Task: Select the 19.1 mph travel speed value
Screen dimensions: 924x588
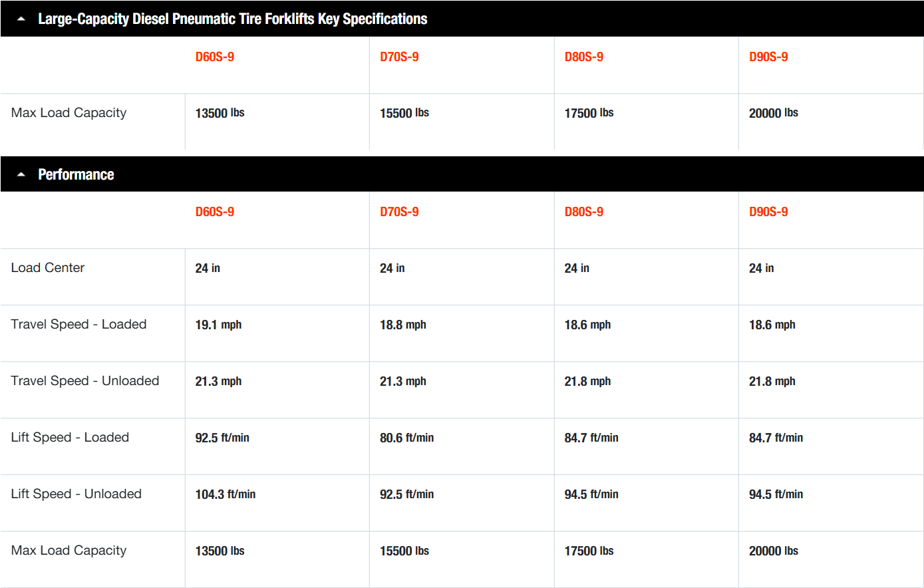Action: click(x=218, y=325)
